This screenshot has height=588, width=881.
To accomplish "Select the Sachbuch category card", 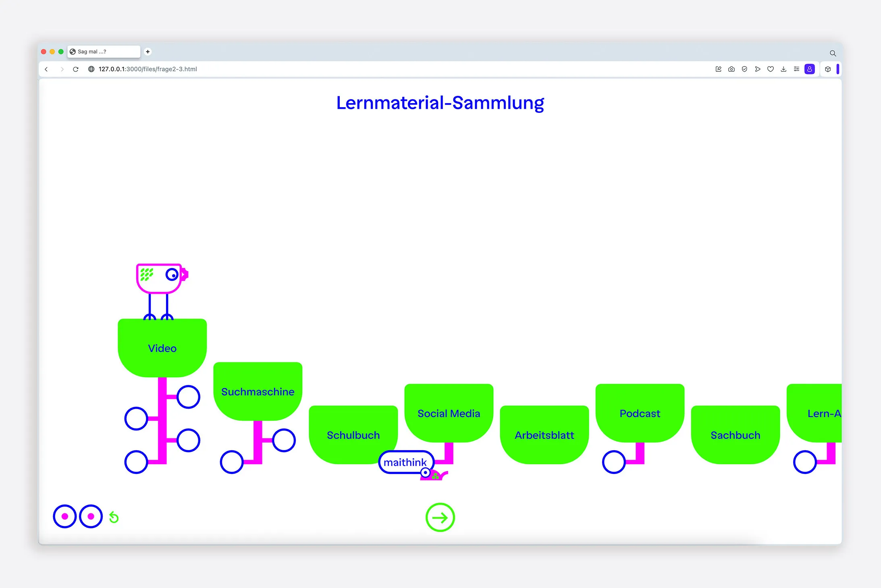I will [x=736, y=435].
